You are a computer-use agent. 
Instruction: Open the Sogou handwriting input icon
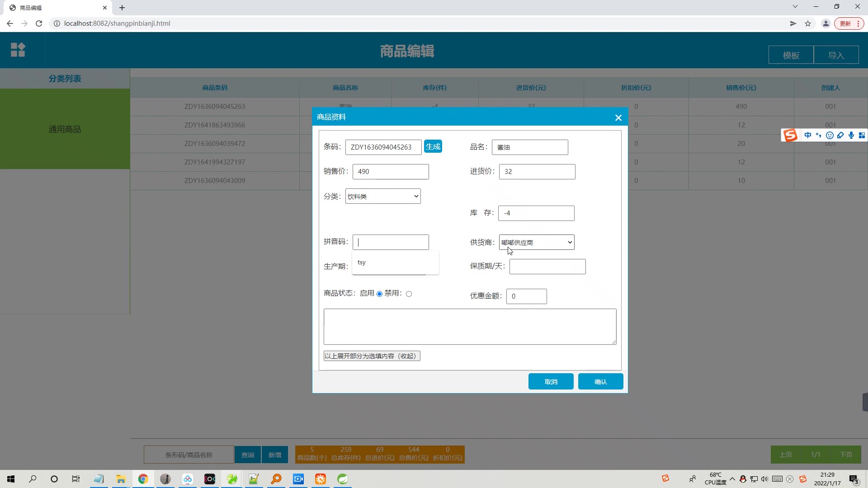841,135
